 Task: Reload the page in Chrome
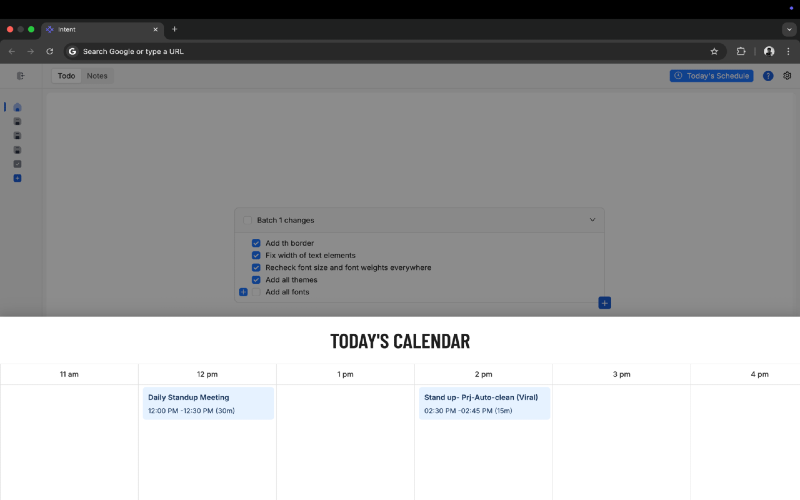(x=49, y=52)
